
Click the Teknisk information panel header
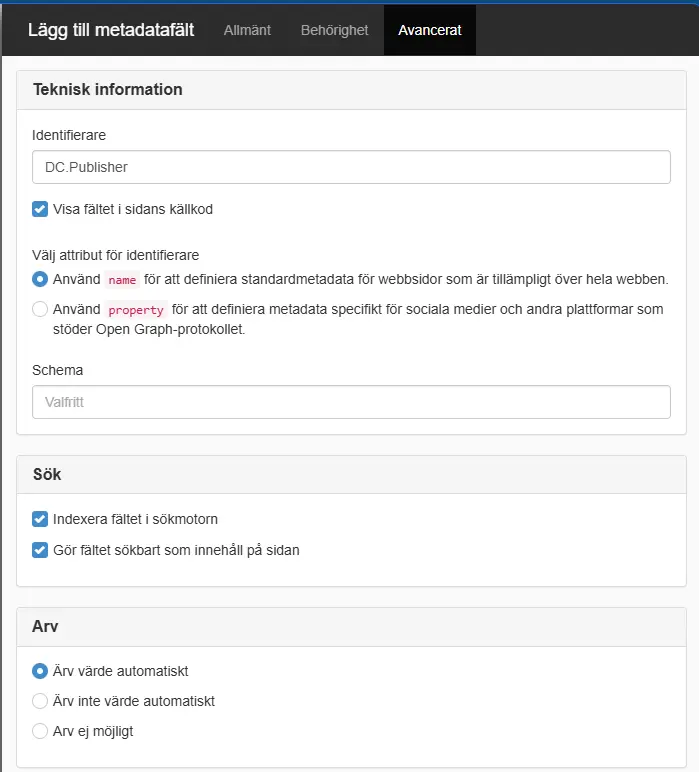[108, 89]
